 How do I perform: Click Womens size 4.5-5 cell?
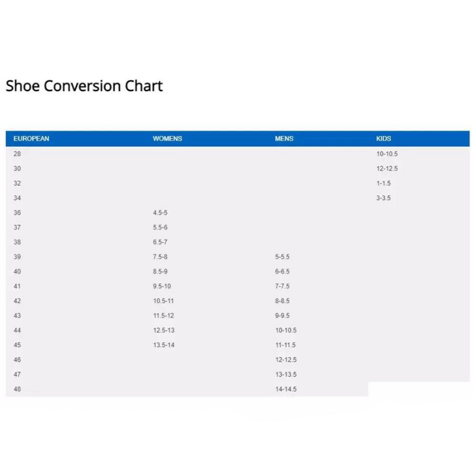[160, 212]
